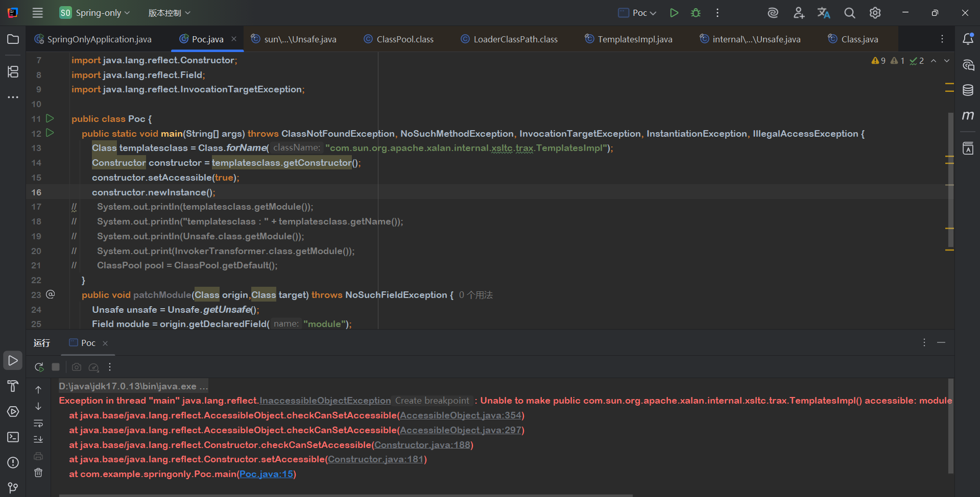Open the Terminal tool window

click(13, 437)
